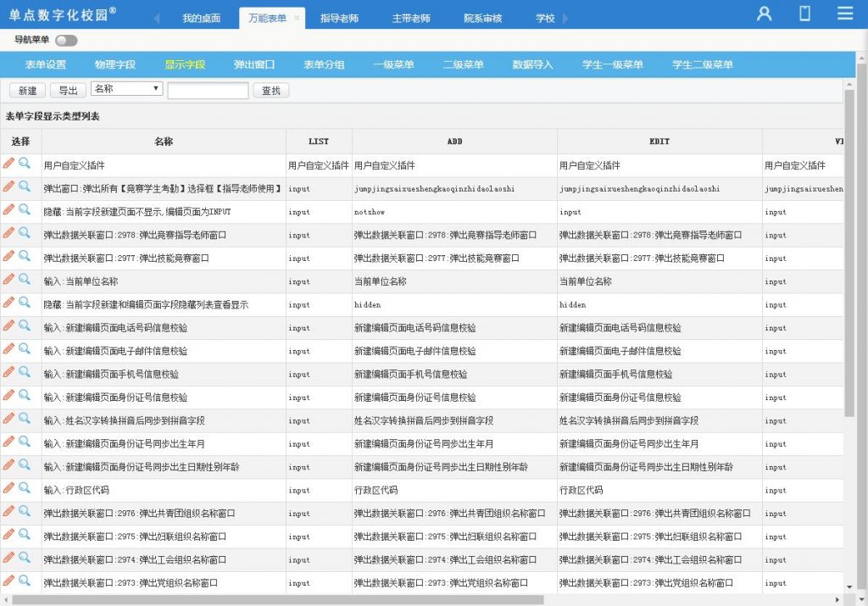The width and height of the screenshot is (868, 606).
Task: Click the horizontal scrollbar thumb at bottom
Action: [x=278, y=599]
